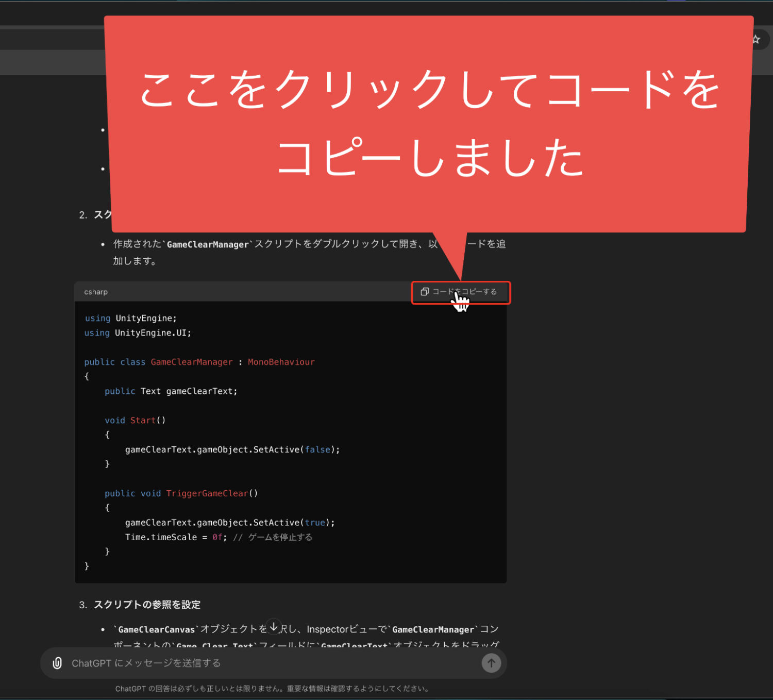Click 'using UnityEngine;' code line
This screenshot has width=773, height=700.
tap(131, 318)
